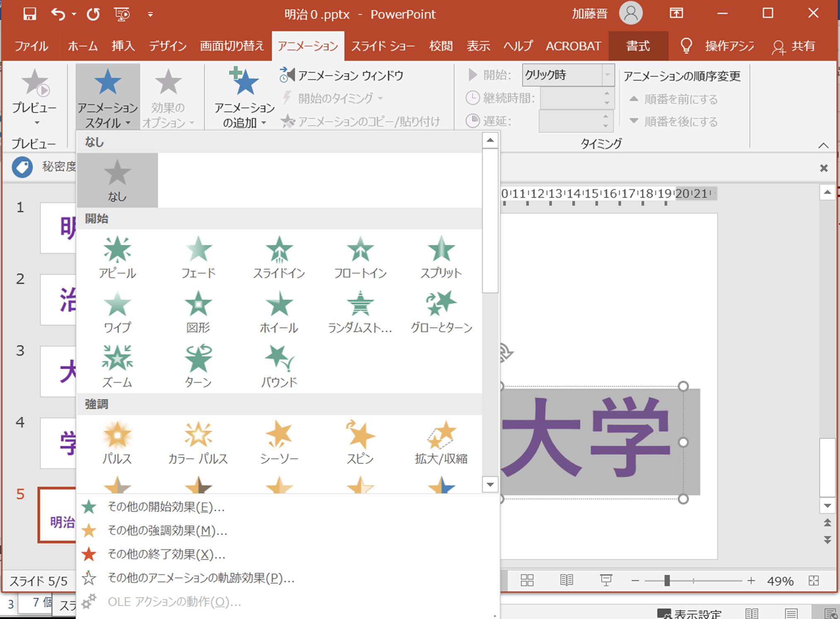Switch to slide sorter view icon
The height and width of the screenshot is (619, 840).
click(527, 580)
